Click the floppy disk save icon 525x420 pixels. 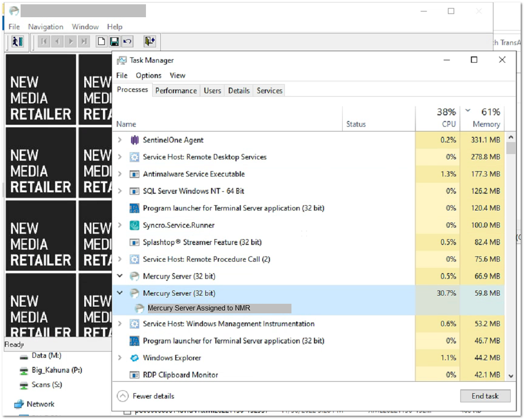114,42
